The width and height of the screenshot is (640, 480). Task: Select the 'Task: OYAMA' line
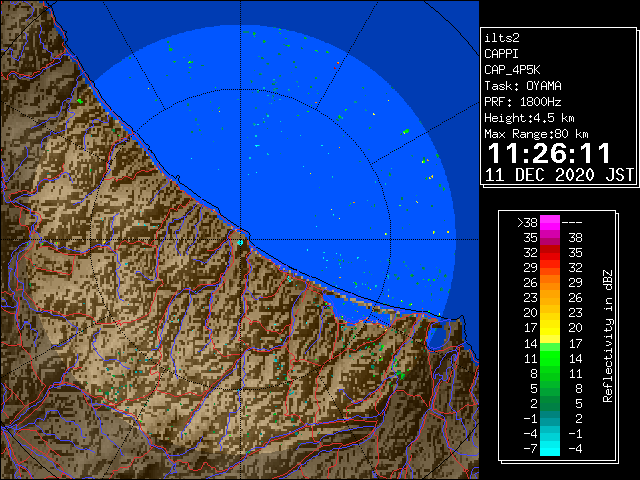tap(523, 86)
